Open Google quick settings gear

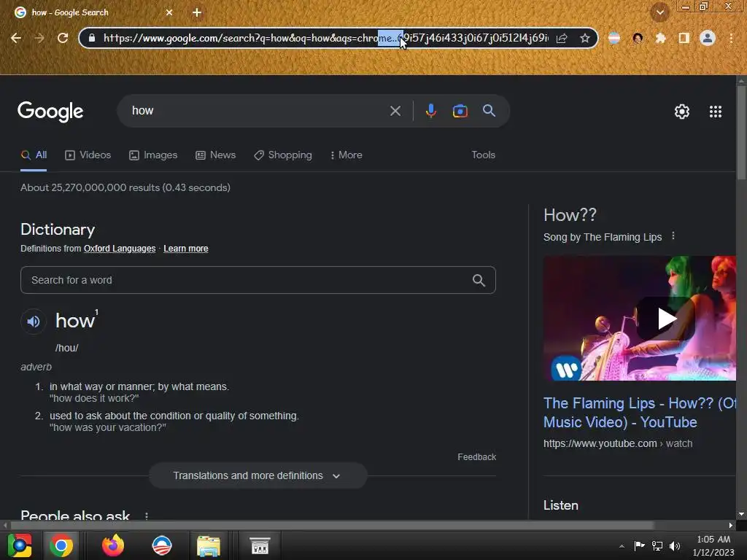point(682,112)
